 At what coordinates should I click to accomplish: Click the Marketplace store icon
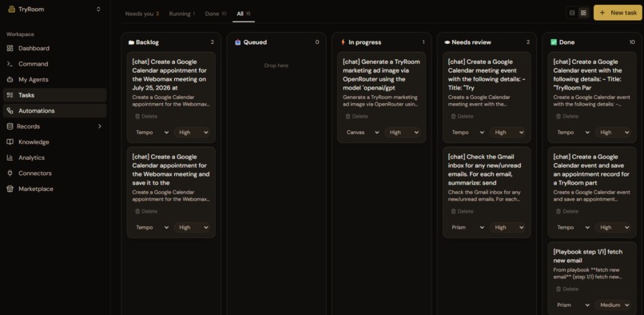point(10,189)
